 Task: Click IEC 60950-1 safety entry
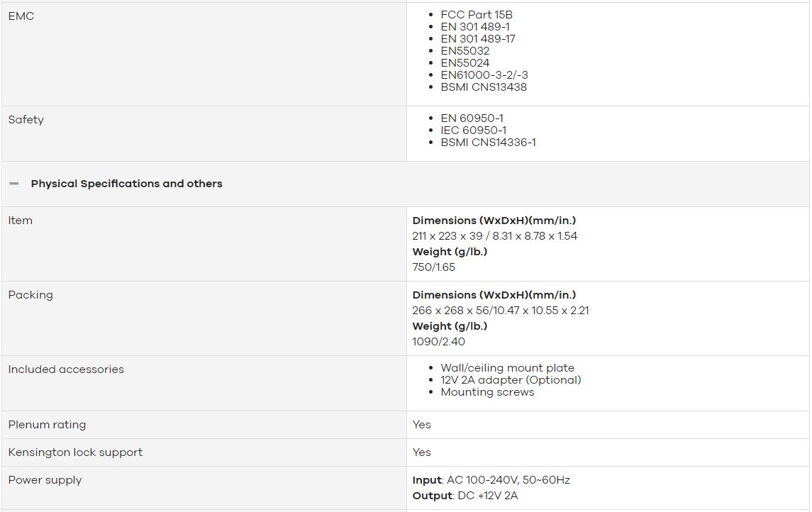(x=473, y=130)
